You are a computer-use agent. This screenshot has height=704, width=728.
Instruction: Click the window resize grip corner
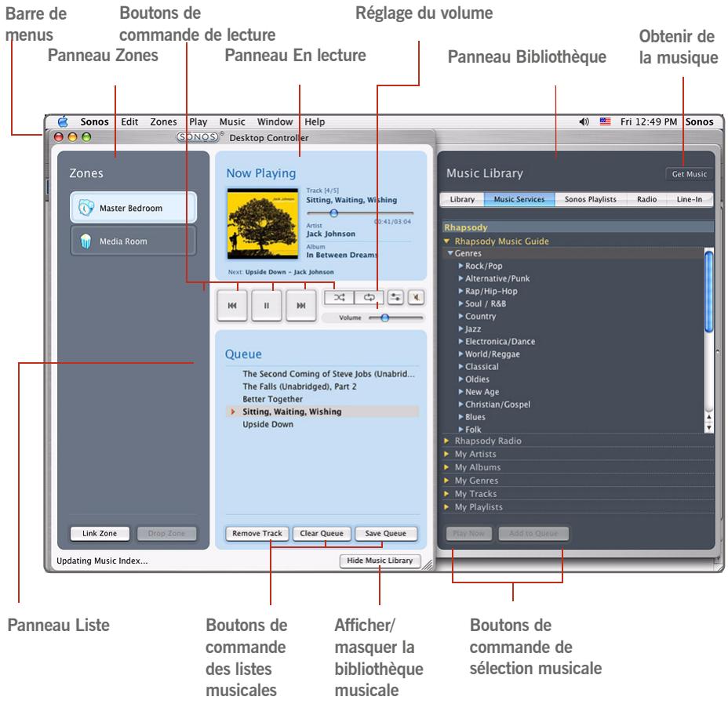click(427, 564)
